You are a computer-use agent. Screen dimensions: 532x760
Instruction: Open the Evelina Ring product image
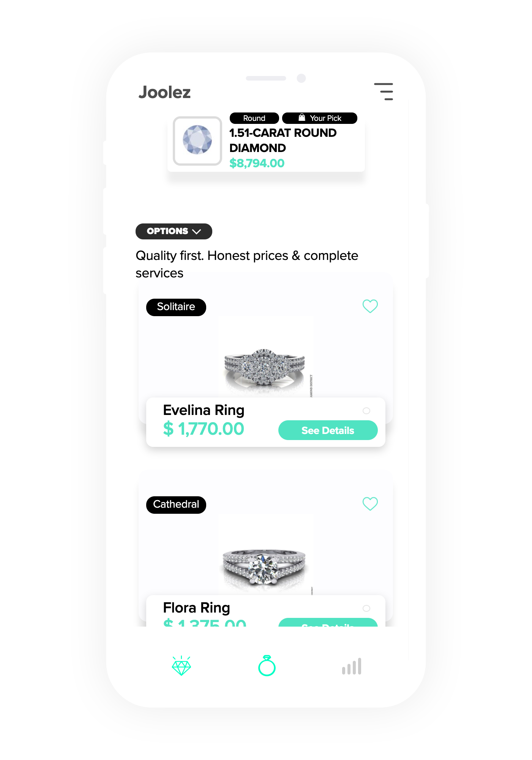(x=266, y=357)
